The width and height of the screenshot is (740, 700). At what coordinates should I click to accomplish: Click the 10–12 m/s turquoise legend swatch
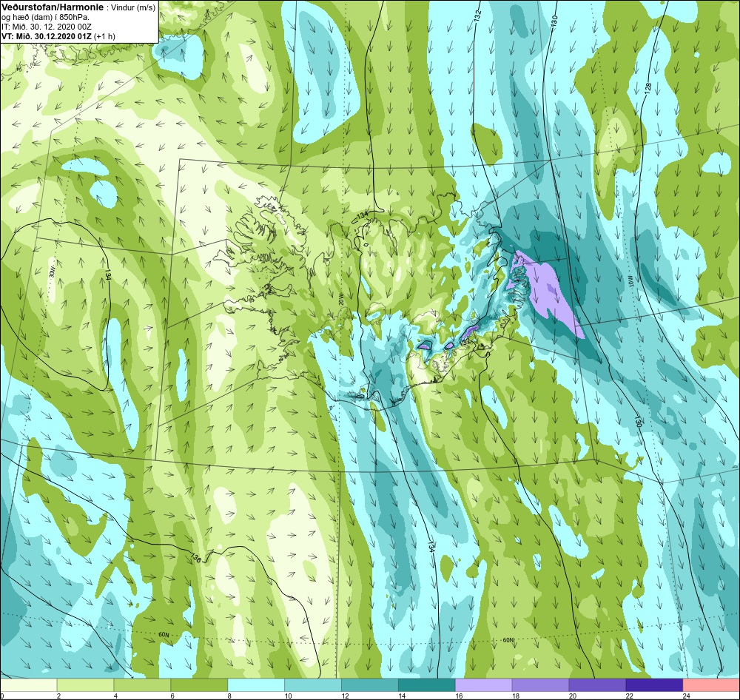point(313,684)
